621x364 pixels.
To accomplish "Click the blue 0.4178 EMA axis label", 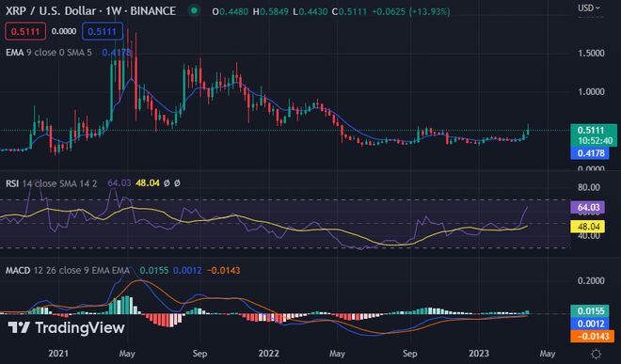I will (x=590, y=153).
